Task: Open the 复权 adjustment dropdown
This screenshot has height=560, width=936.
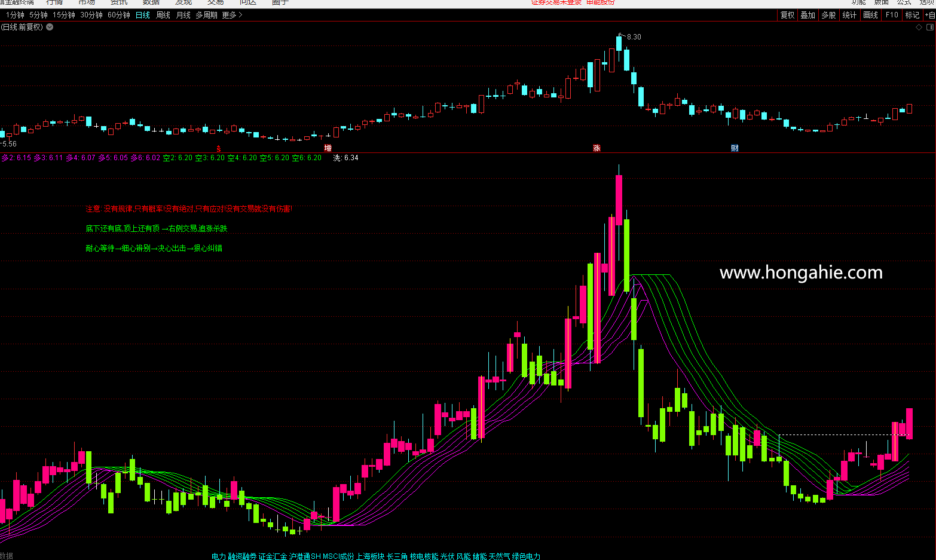Action: pos(787,15)
